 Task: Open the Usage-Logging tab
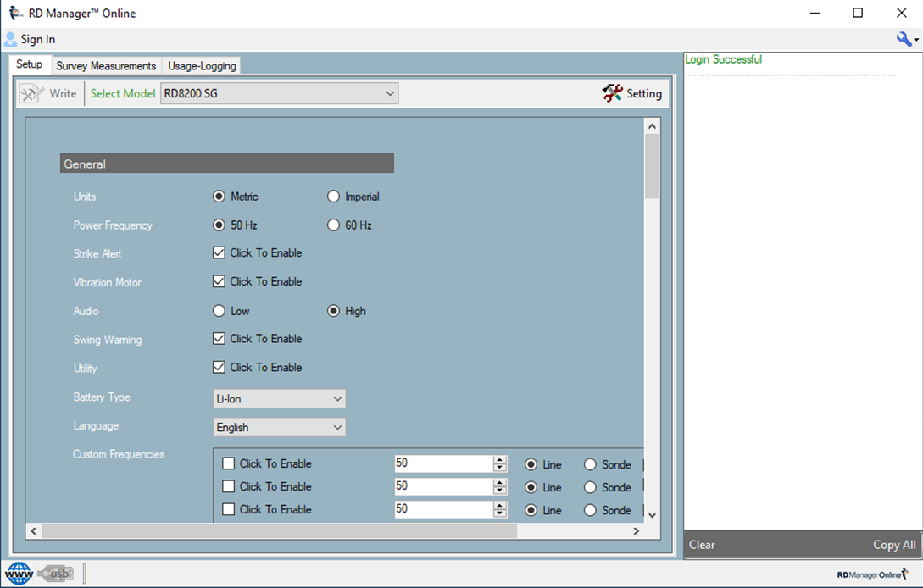click(202, 65)
